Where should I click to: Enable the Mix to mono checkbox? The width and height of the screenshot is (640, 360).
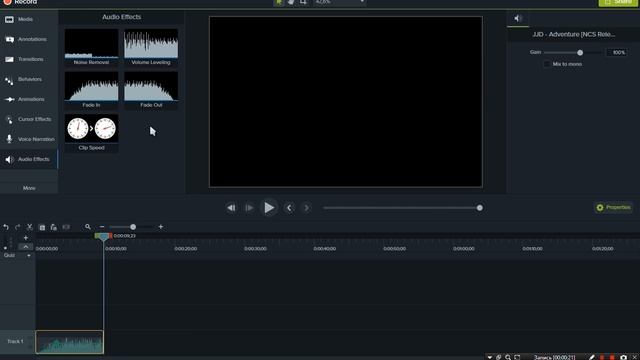click(x=547, y=64)
